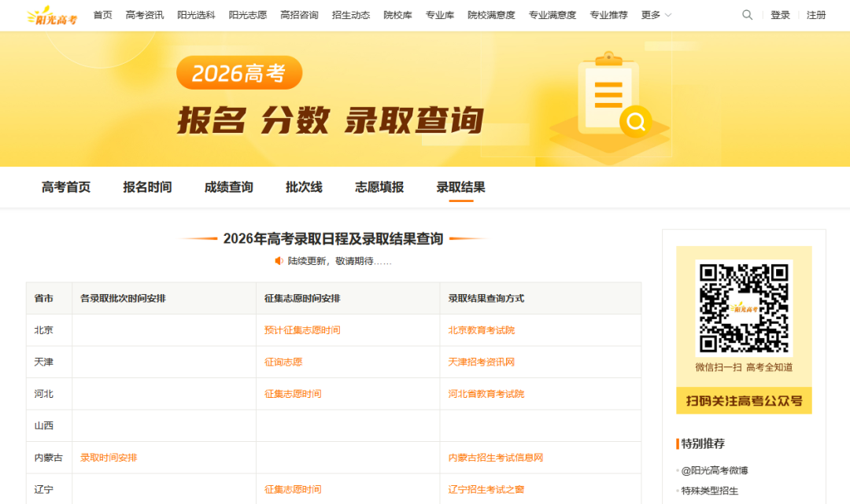Open 院校满意度 in top navigation
The width and height of the screenshot is (850, 504).
tap(491, 15)
